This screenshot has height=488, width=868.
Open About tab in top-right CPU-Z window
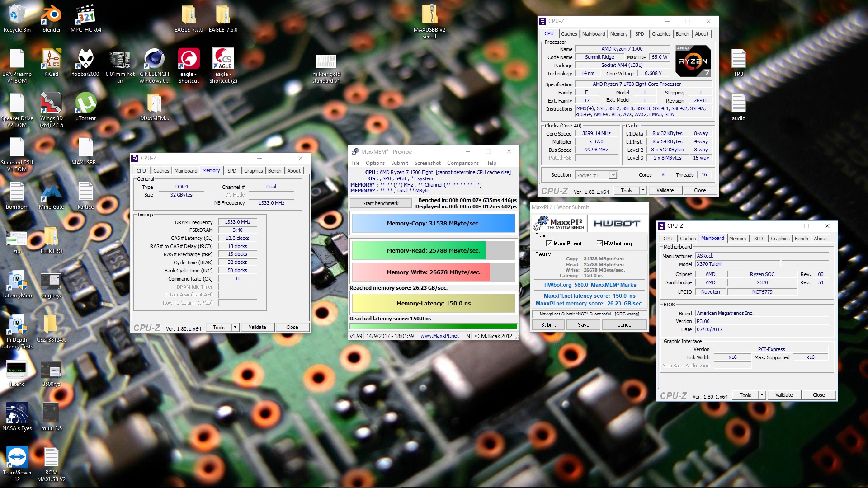702,34
